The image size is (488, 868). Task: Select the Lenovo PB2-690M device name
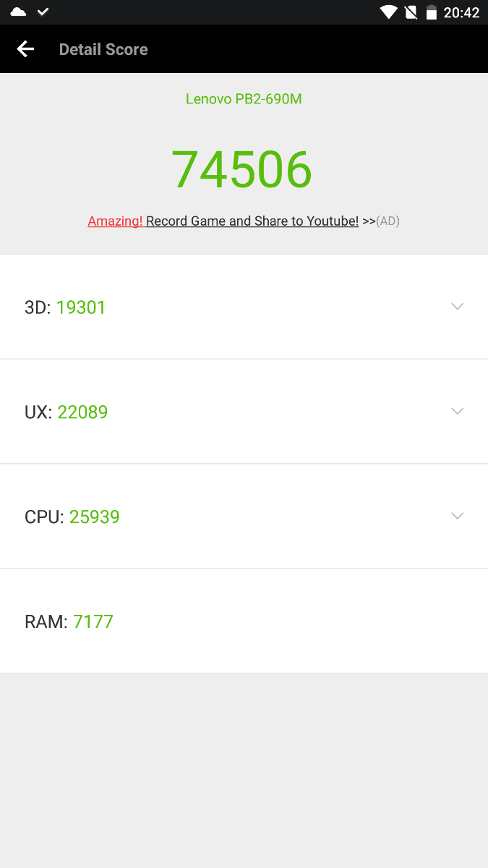point(244,99)
